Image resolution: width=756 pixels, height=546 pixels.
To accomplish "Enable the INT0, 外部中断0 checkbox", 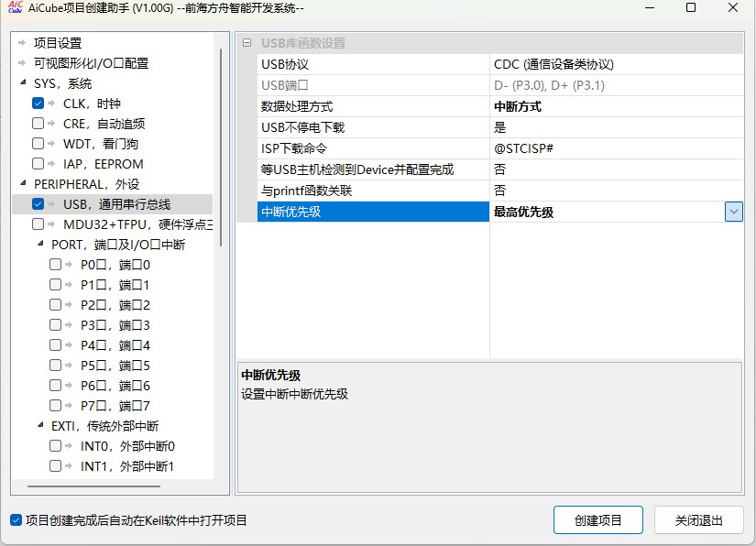I will 56,446.
